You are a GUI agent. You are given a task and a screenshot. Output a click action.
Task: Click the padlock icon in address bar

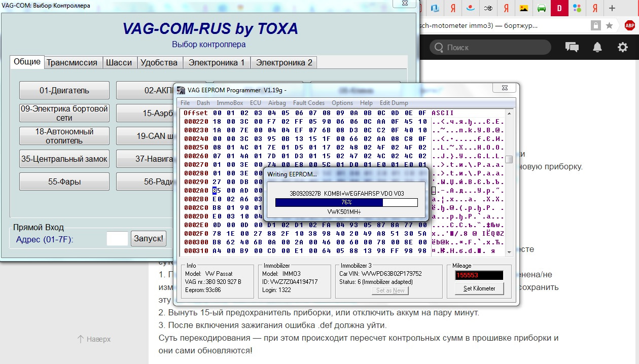tap(596, 25)
